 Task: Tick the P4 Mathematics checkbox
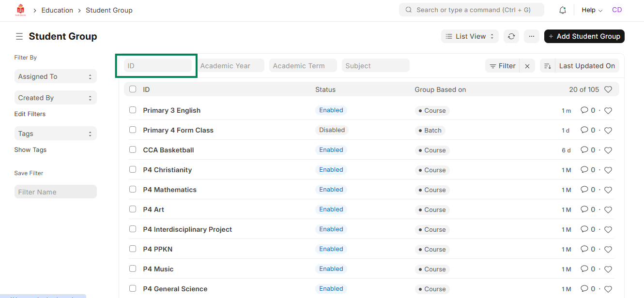pyautogui.click(x=133, y=190)
